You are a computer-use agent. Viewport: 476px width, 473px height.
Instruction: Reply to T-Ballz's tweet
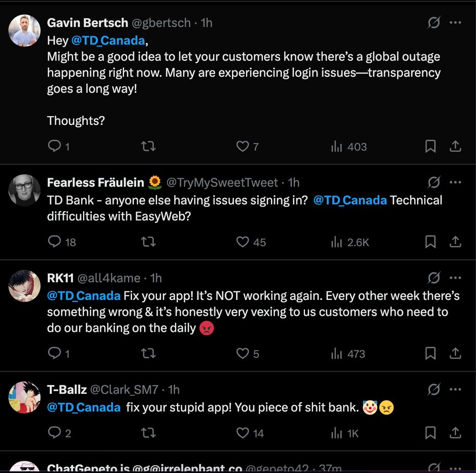pos(54,433)
